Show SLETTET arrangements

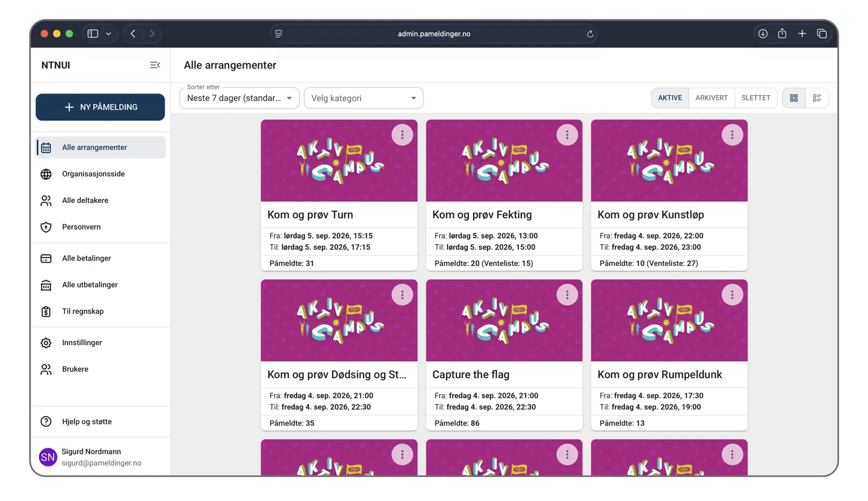tap(756, 98)
